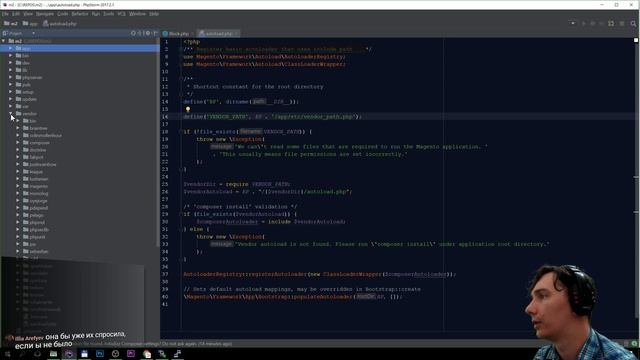Place cursor on line 16 define VENDOR_PATH
Image resolution: width=640 pixels, height=360 pixels.
point(273,117)
